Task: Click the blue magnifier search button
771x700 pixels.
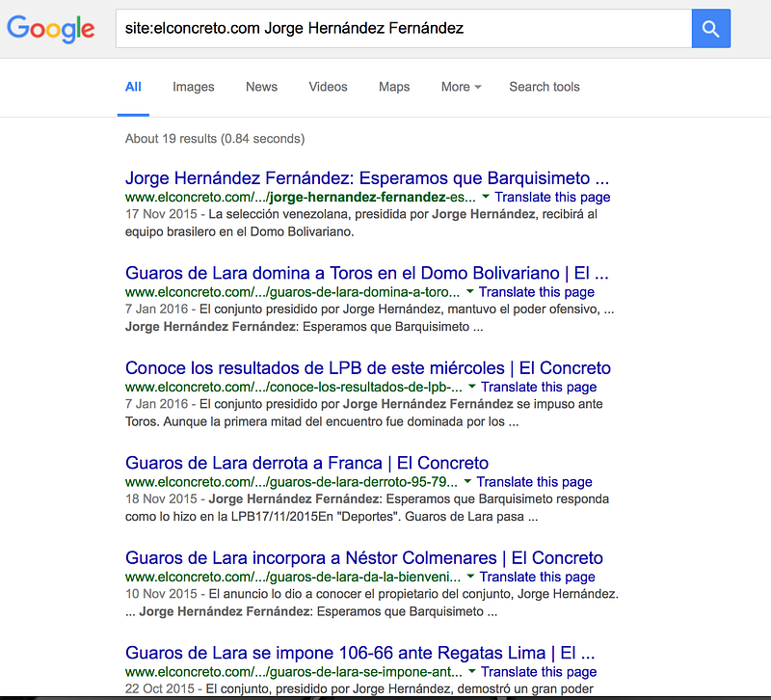Action: pos(710,29)
